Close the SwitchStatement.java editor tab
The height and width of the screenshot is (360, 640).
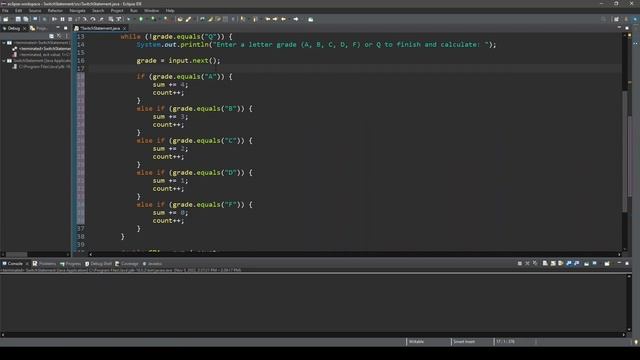[125, 28]
